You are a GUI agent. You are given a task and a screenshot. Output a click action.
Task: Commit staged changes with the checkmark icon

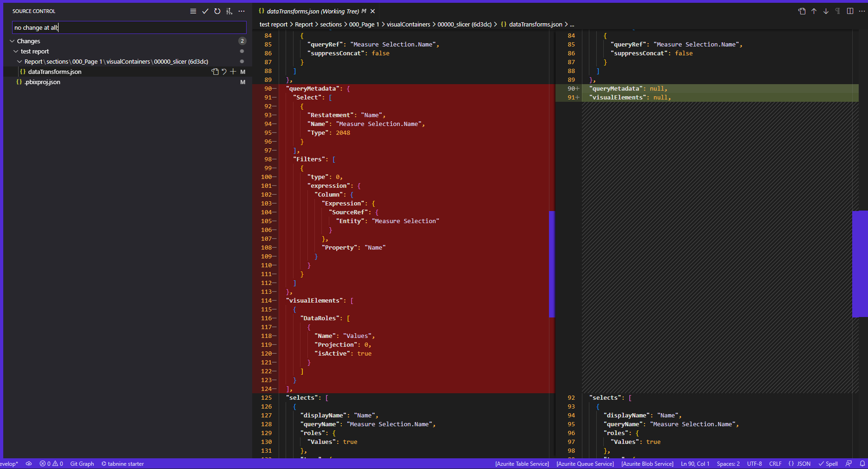click(205, 11)
